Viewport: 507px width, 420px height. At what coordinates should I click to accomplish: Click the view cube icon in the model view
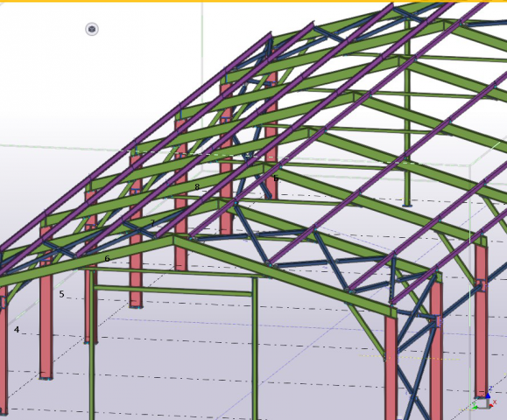(92, 30)
